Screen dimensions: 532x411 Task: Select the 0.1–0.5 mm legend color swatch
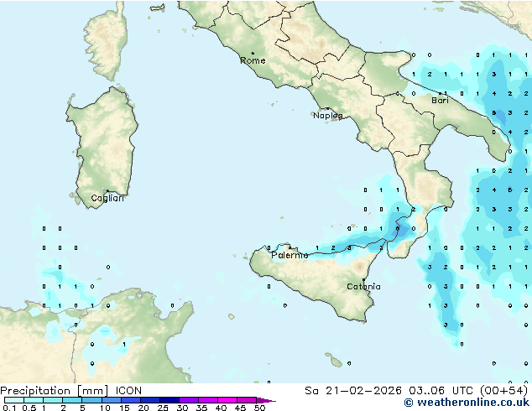pos(14,400)
